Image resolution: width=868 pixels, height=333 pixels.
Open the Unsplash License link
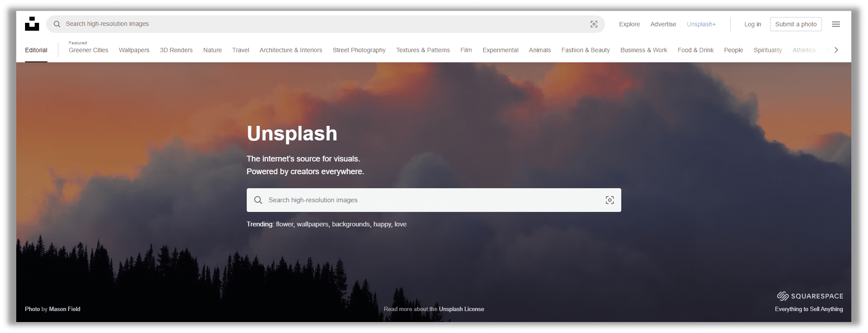[461, 309]
